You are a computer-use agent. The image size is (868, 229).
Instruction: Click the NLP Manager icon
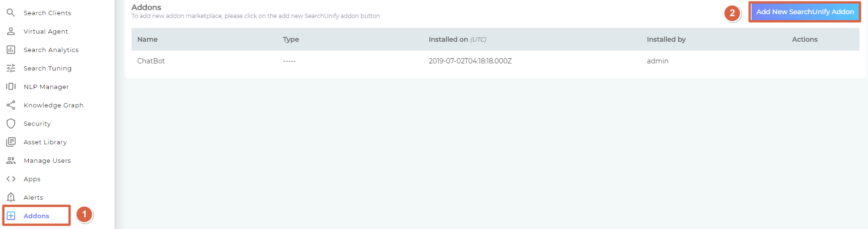[x=10, y=87]
